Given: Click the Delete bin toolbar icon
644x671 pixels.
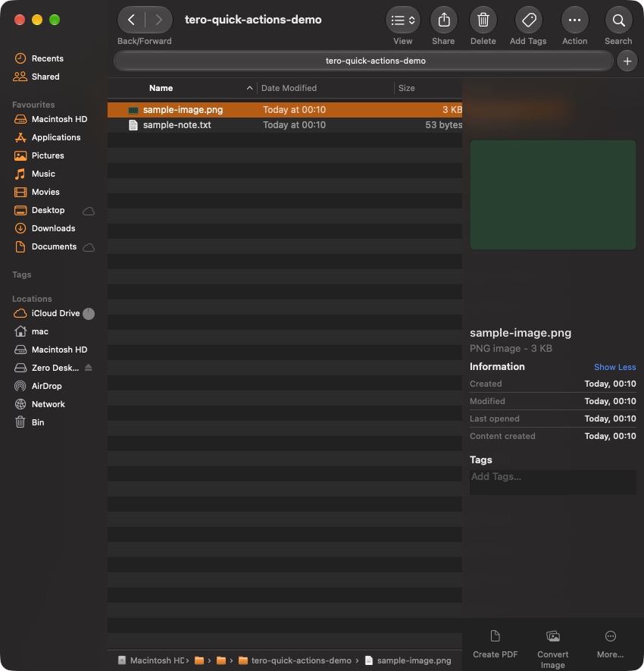Looking at the screenshot, I should 483,20.
